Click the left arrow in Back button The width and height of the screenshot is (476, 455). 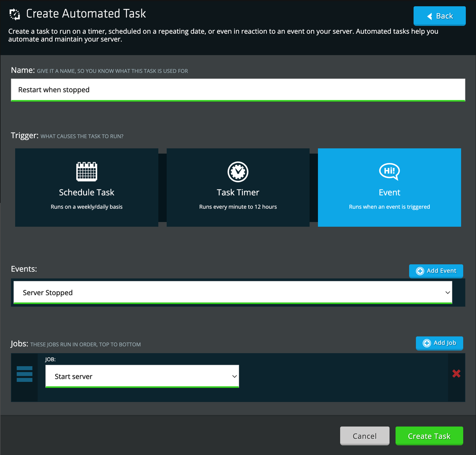point(429,16)
